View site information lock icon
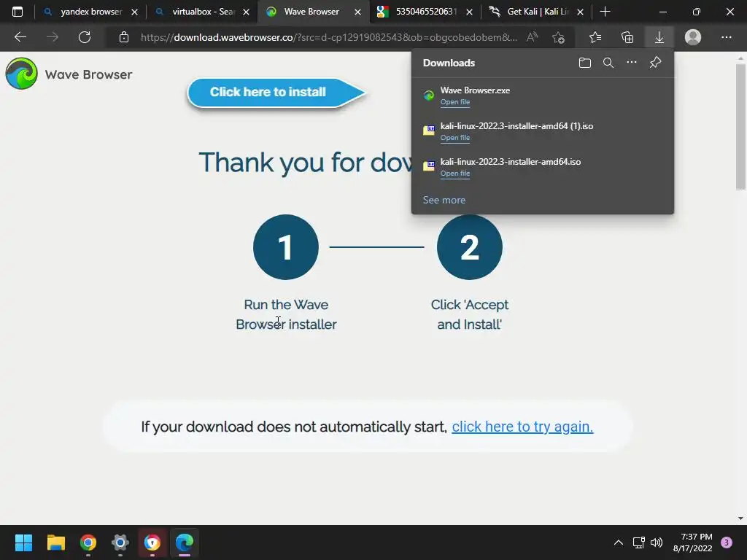Image resolution: width=747 pixels, height=560 pixels. tap(124, 37)
